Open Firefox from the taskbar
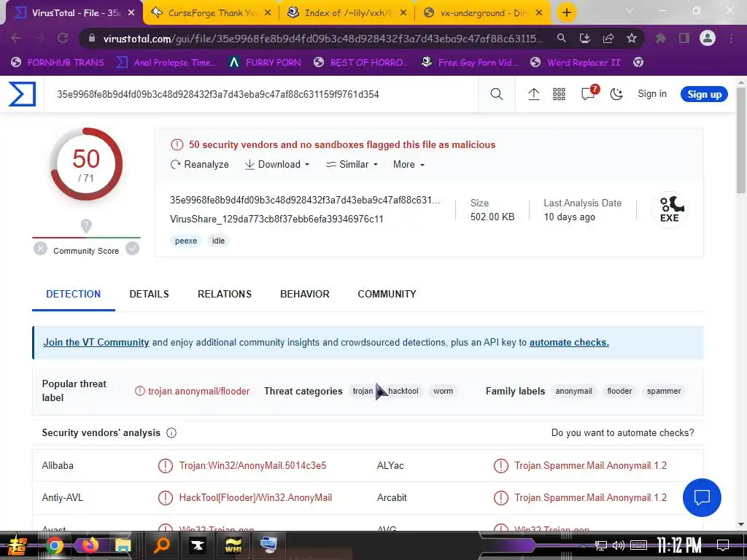The height and width of the screenshot is (560, 747). click(89, 545)
